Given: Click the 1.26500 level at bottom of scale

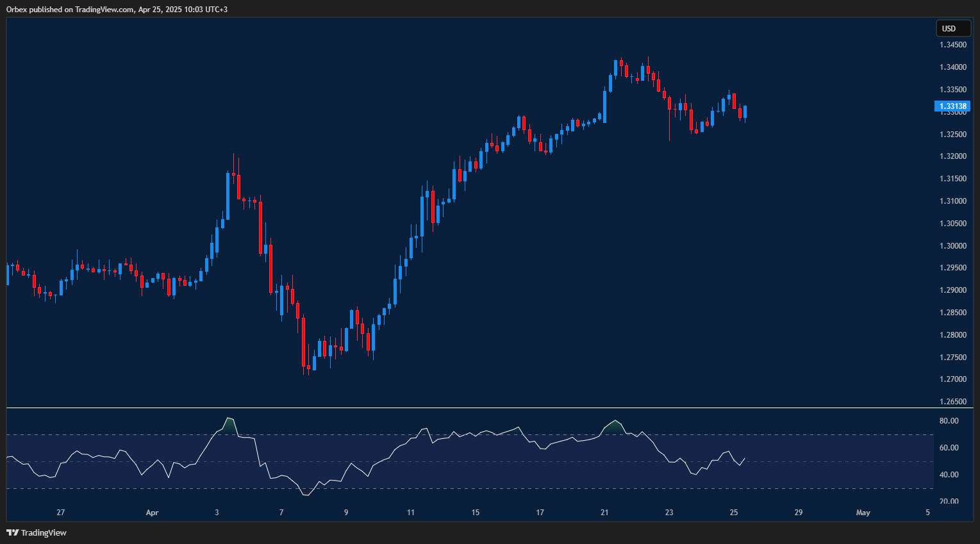Looking at the screenshot, I should pyautogui.click(x=953, y=401).
